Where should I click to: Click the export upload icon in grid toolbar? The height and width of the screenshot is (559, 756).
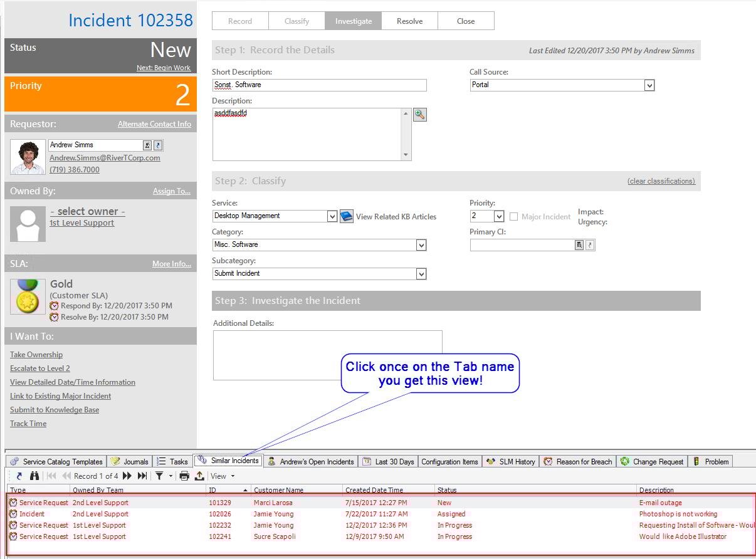point(199,476)
